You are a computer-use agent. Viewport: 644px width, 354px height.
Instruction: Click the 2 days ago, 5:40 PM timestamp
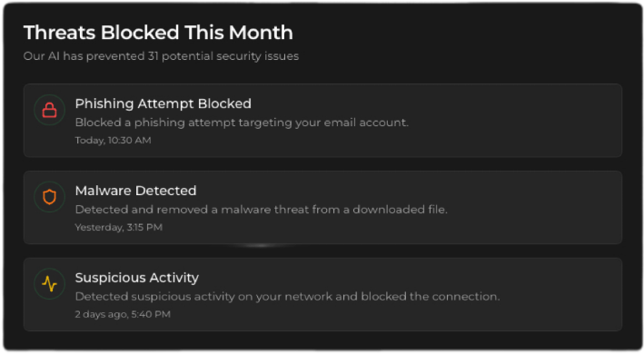[123, 314]
